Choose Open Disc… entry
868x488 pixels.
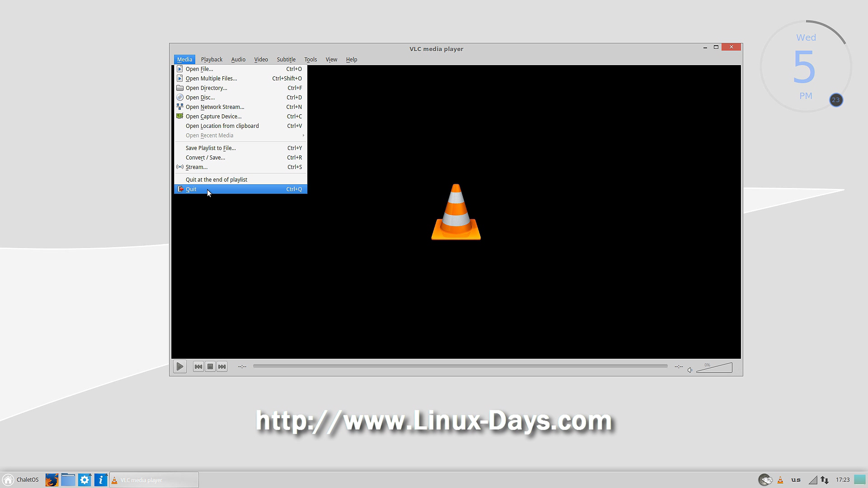click(241, 98)
